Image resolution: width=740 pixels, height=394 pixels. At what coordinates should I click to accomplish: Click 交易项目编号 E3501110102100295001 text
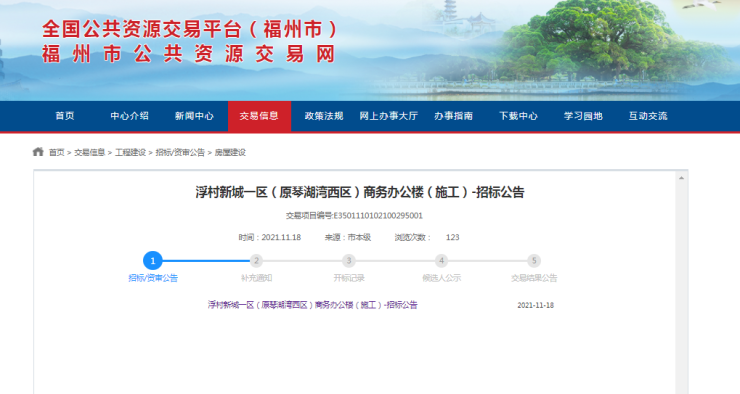pos(354,216)
